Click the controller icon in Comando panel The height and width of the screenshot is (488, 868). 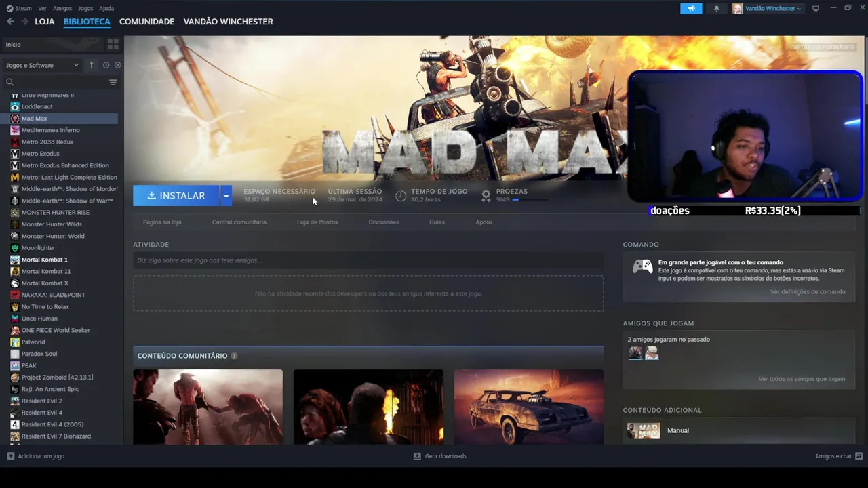point(643,266)
